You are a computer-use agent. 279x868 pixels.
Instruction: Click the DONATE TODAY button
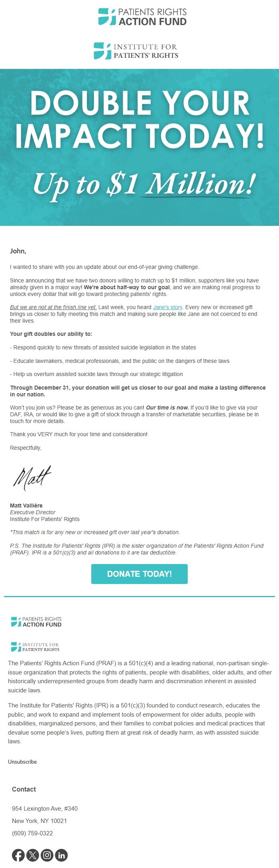139,574
